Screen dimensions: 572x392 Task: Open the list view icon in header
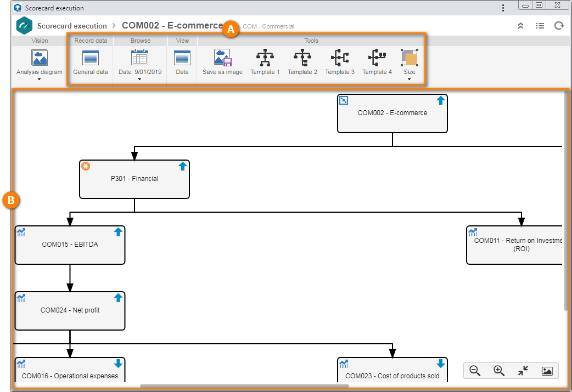(x=540, y=26)
